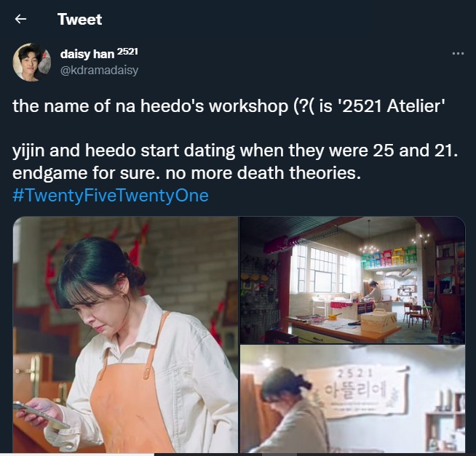Open the #TwentyFiveTwentyOne hashtag

coord(111,195)
